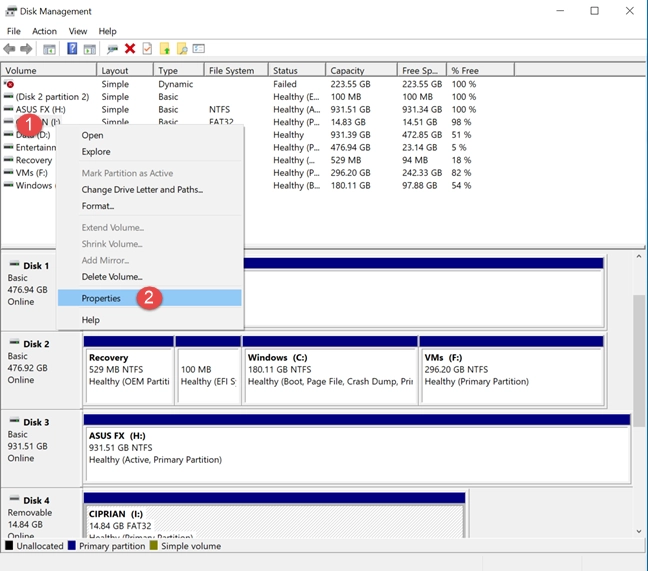This screenshot has width=648, height=571.
Task: Sort by the Type column header
Action: pos(179,70)
